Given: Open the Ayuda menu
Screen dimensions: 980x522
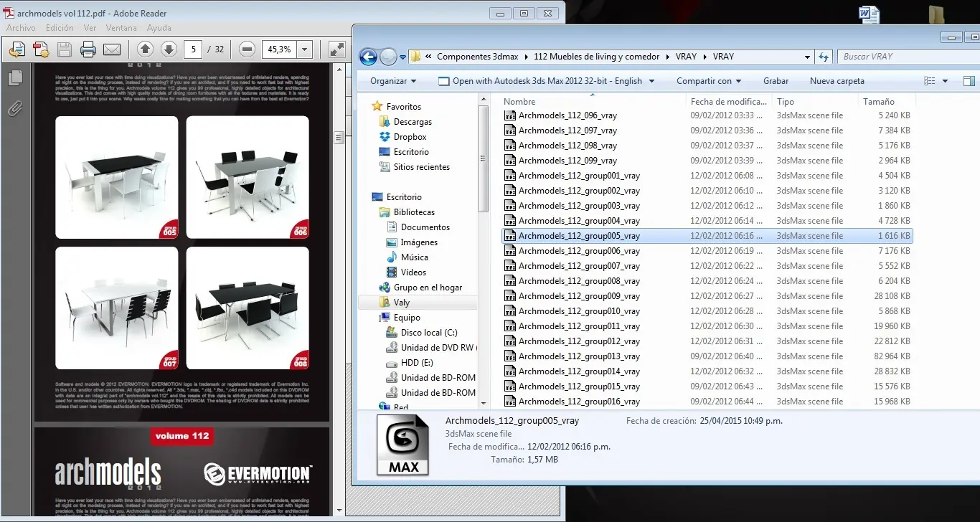Looking at the screenshot, I should pyautogui.click(x=159, y=28).
